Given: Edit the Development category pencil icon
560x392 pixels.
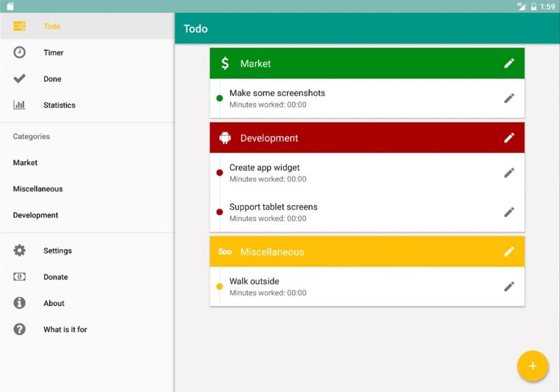Looking at the screenshot, I should (509, 138).
